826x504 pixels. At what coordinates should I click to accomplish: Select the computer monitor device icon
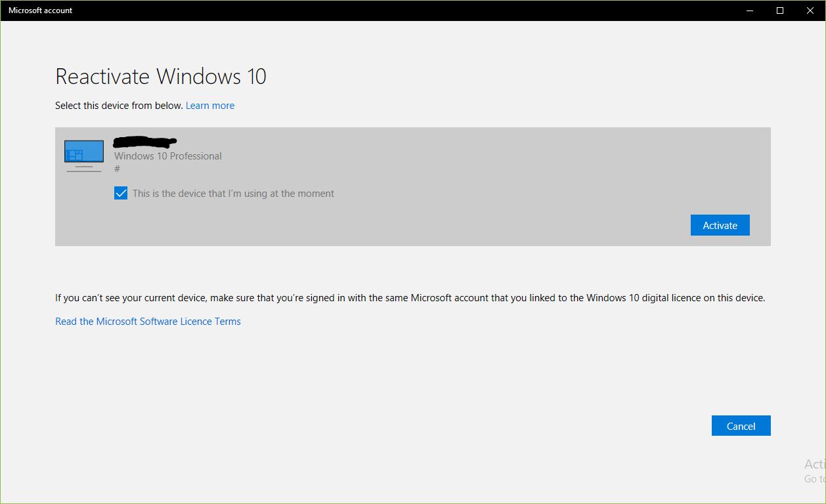84,156
